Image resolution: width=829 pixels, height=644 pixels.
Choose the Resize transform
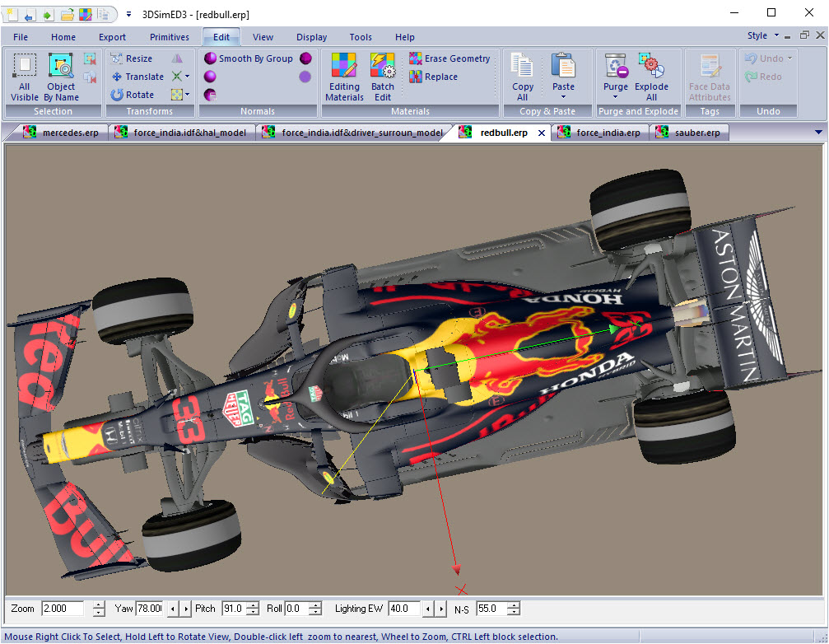click(x=133, y=58)
